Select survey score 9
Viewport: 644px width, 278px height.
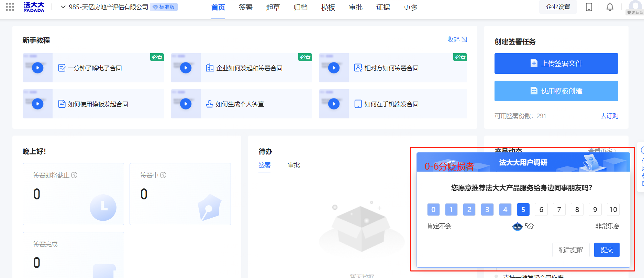click(x=595, y=209)
